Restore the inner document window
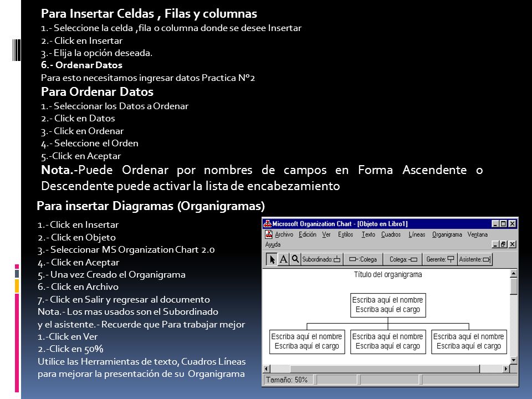 tap(504, 244)
